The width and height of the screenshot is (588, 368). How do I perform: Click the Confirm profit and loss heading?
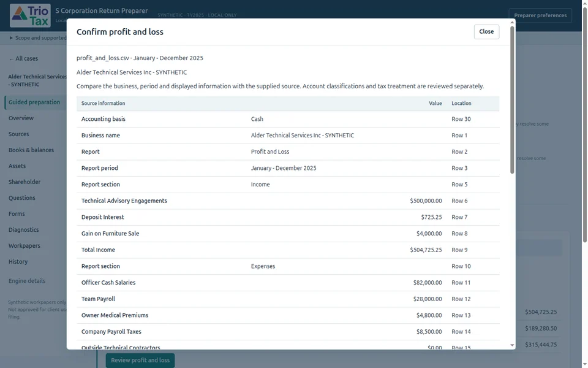120,32
